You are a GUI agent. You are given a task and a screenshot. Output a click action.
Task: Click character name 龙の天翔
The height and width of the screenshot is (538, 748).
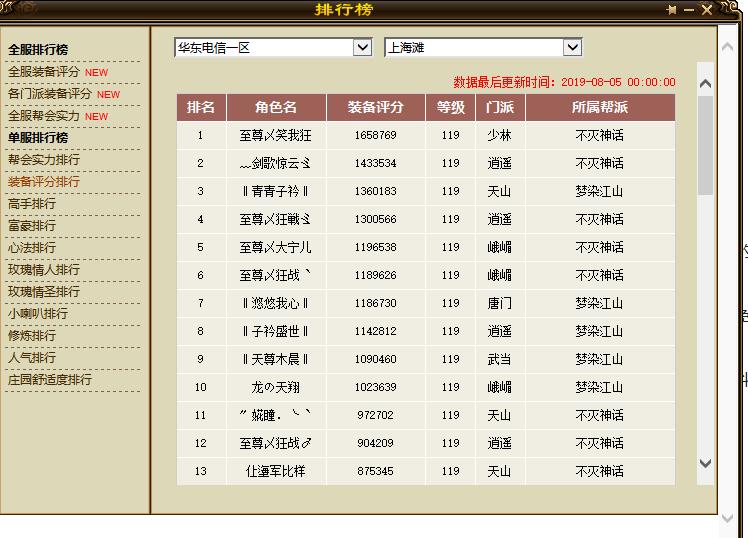click(x=275, y=387)
